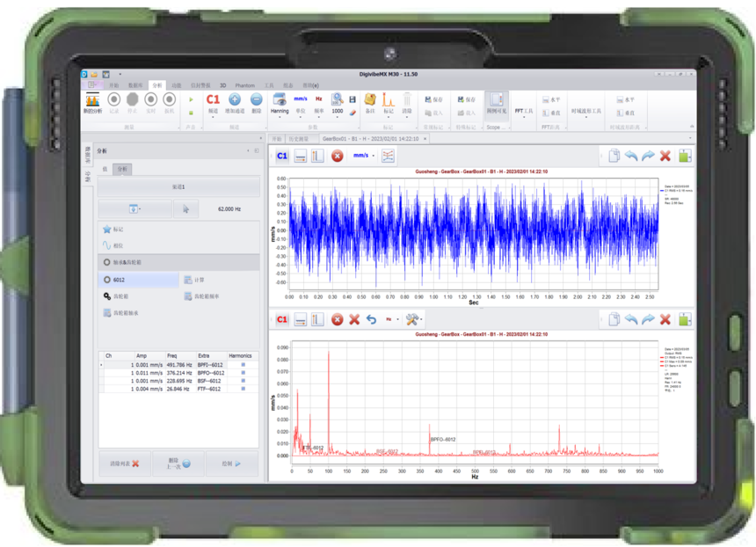
Task: Click the 清除列表 clear list button
Action: coord(124,463)
